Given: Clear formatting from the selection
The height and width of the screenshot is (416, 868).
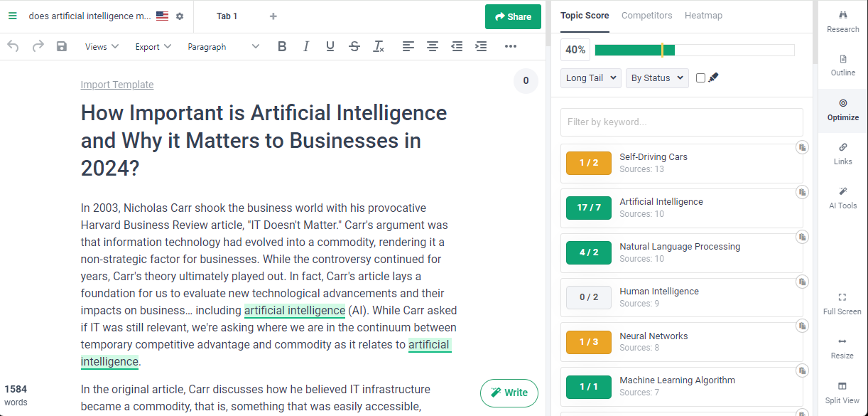Looking at the screenshot, I should (x=379, y=46).
